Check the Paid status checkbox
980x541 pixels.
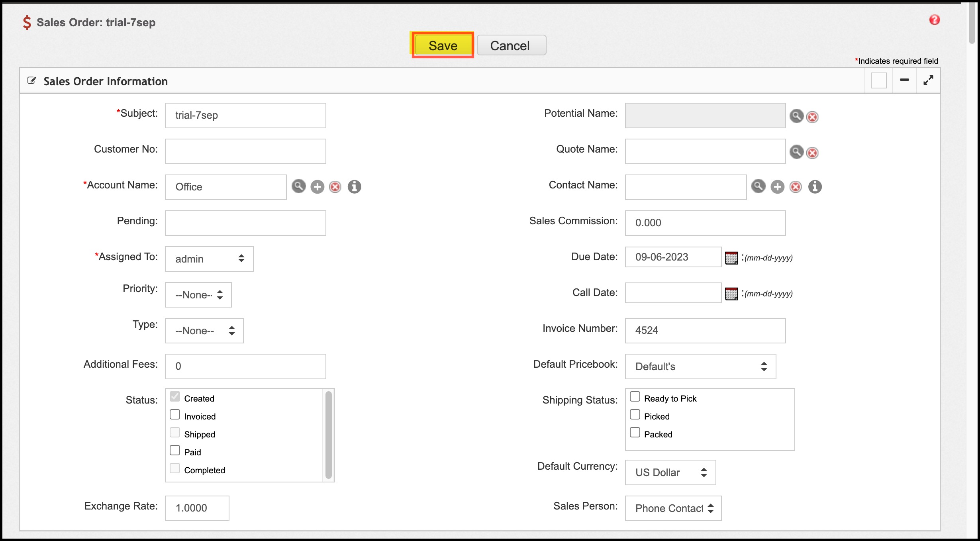(x=175, y=451)
